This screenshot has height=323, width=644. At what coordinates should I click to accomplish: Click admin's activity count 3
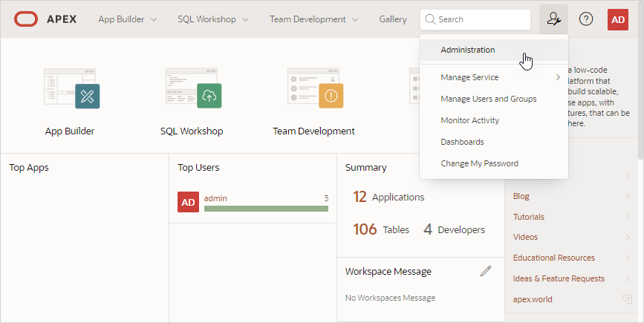click(x=326, y=198)
